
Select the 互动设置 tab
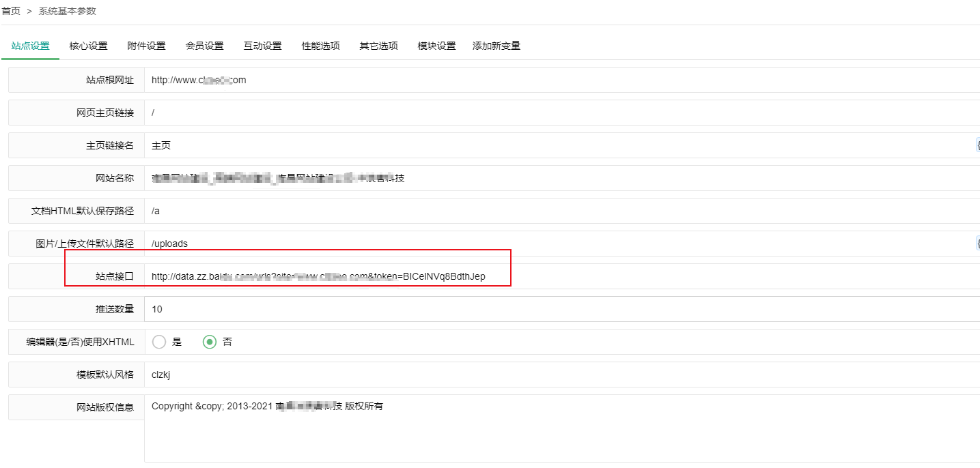click(x=262, y=46)
